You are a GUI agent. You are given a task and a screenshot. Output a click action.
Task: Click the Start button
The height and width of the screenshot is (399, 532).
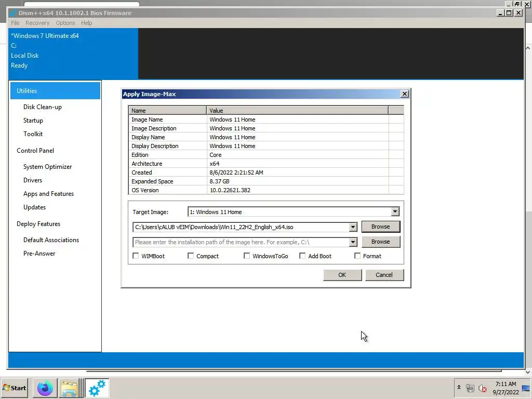[x=15, y=388]
